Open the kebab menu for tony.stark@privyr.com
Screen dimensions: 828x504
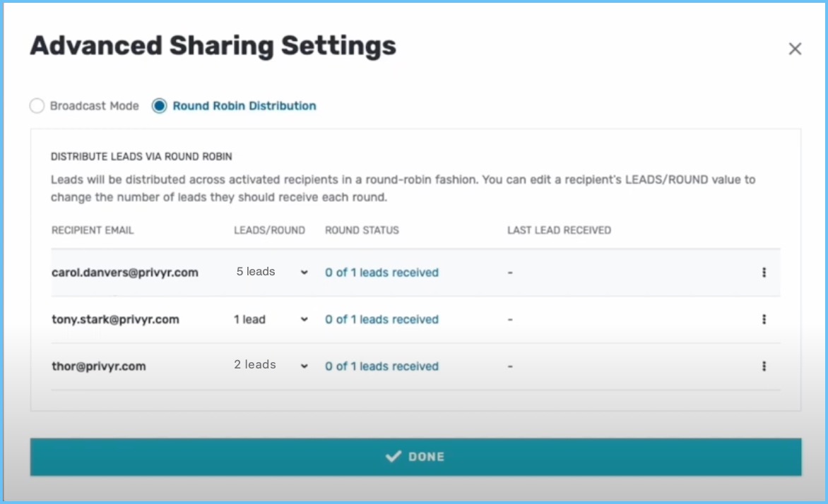764,319
